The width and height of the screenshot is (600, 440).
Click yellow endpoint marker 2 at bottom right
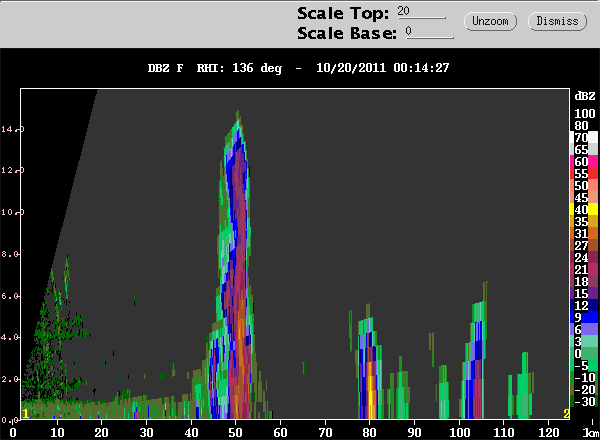click(x=566, y=413)
